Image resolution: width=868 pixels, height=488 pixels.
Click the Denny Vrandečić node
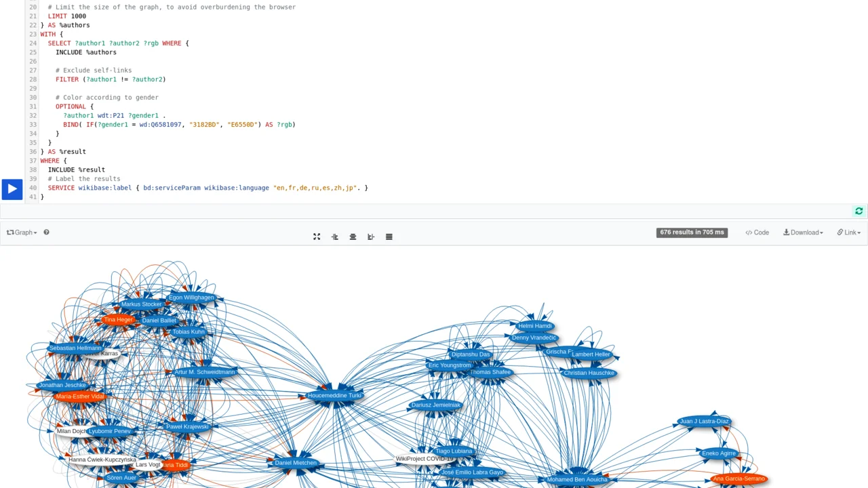click(x=534, y=338)
